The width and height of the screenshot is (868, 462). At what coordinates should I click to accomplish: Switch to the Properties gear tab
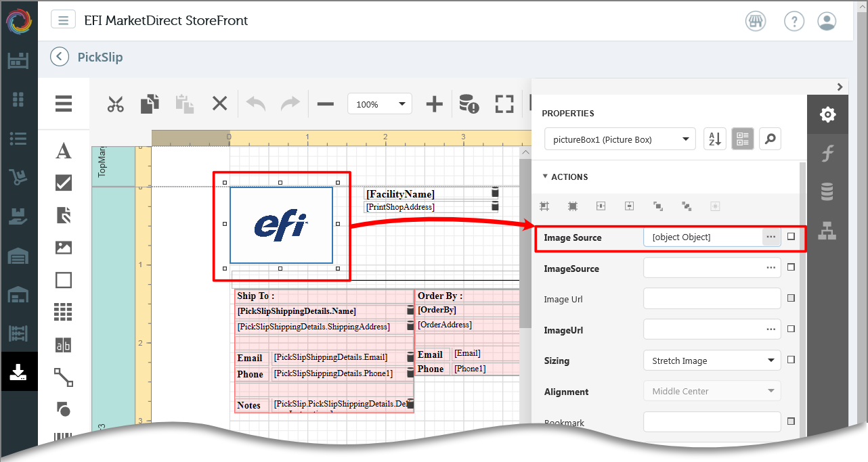click(x=827, y=114)
